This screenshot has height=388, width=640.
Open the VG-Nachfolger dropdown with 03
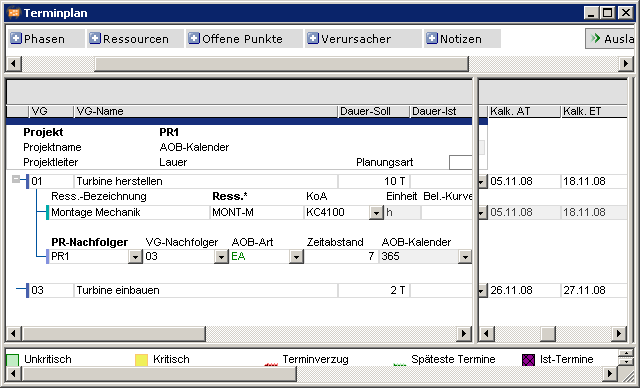pyautogui.click(x=221, y=257)
